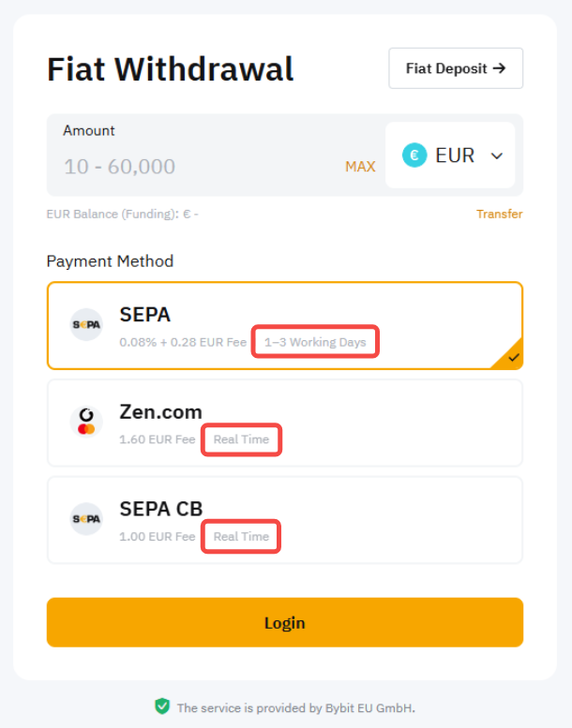Viewport: 572px width, 728px height.
Task: Select SEPA as the payment method
Action: [x=284, y=325]
